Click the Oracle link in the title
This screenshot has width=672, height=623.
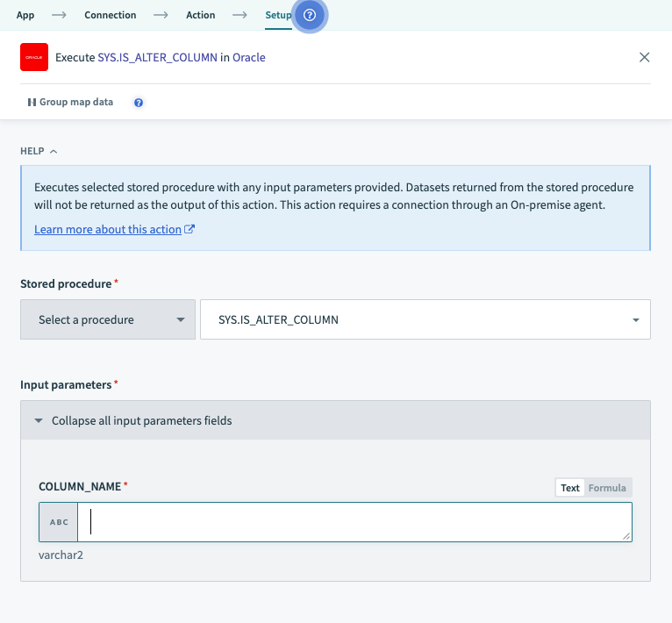(x=248, y=57)
